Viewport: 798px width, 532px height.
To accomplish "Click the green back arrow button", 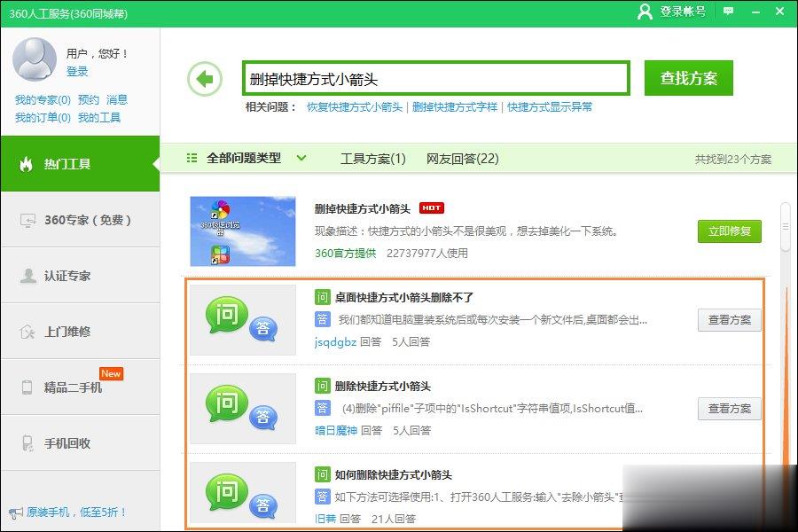I will coord(205,79).
